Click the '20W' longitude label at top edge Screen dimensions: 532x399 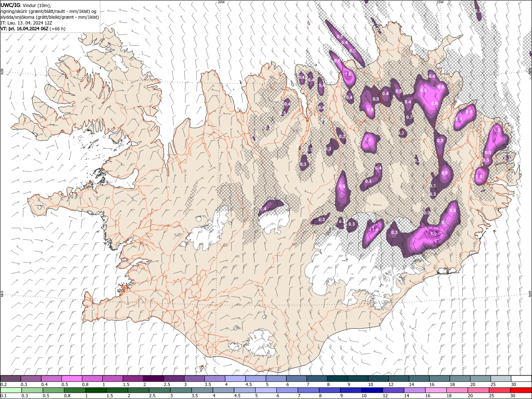tap(221, 2)
